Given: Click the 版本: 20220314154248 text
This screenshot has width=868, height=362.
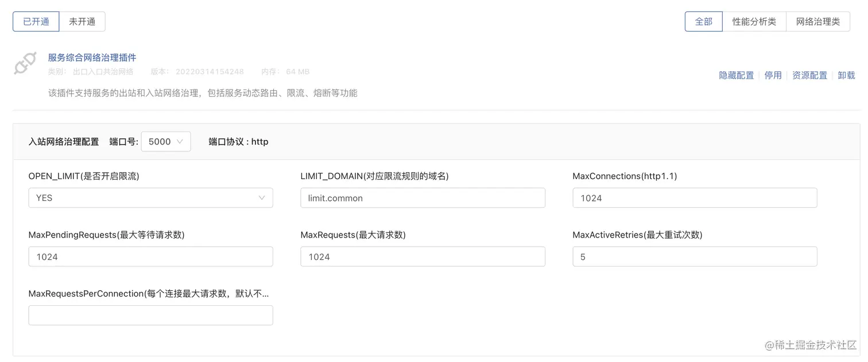Looking at the screenshot, I should click(x=197, y=72).
